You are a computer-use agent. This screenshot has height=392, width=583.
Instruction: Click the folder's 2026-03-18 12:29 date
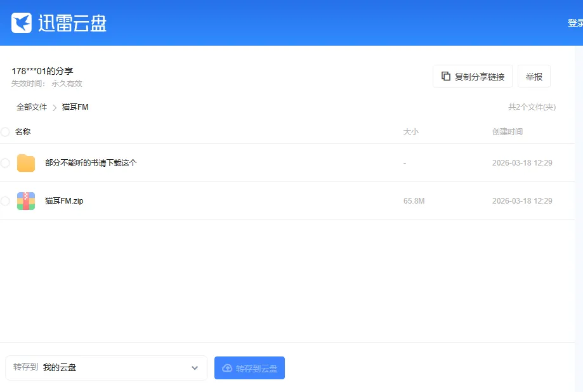point(522,163)
